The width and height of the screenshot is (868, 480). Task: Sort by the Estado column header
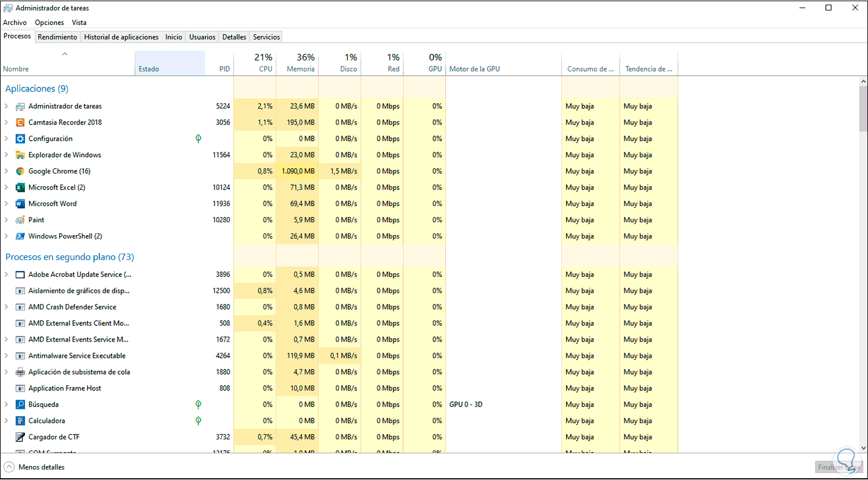pos(170,63)
